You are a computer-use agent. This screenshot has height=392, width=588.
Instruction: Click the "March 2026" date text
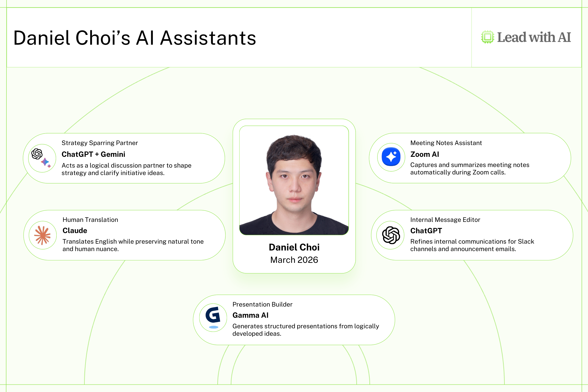tap(294, 260)
